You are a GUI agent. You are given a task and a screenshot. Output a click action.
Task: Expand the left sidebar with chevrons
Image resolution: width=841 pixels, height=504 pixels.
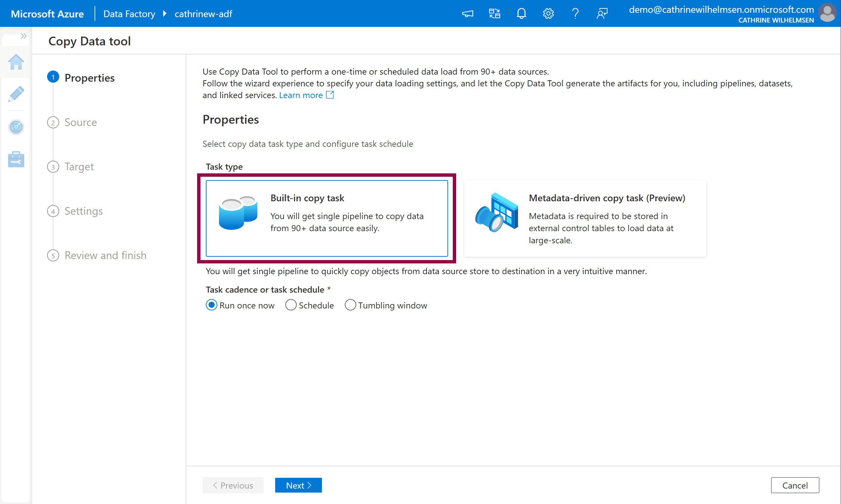24,36
